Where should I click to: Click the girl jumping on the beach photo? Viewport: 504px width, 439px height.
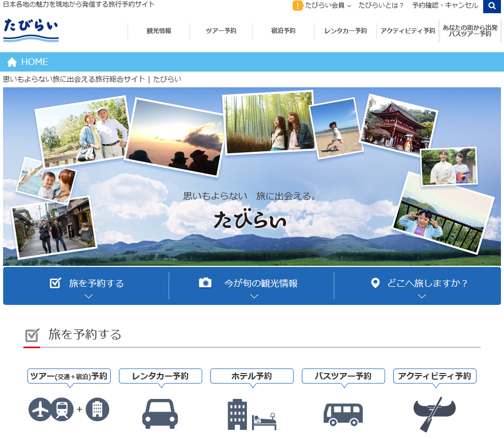pos(336,128)
